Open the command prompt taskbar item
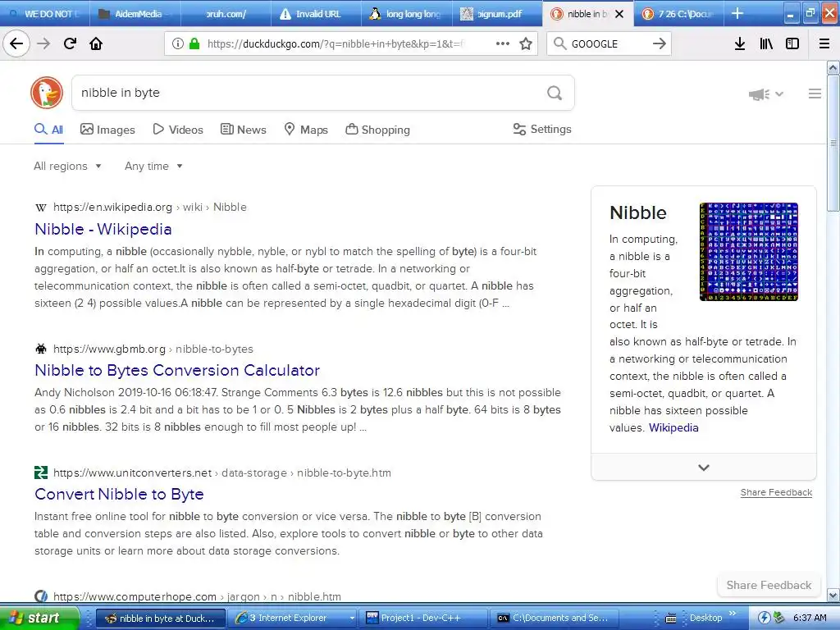 (x=555, y=619)
